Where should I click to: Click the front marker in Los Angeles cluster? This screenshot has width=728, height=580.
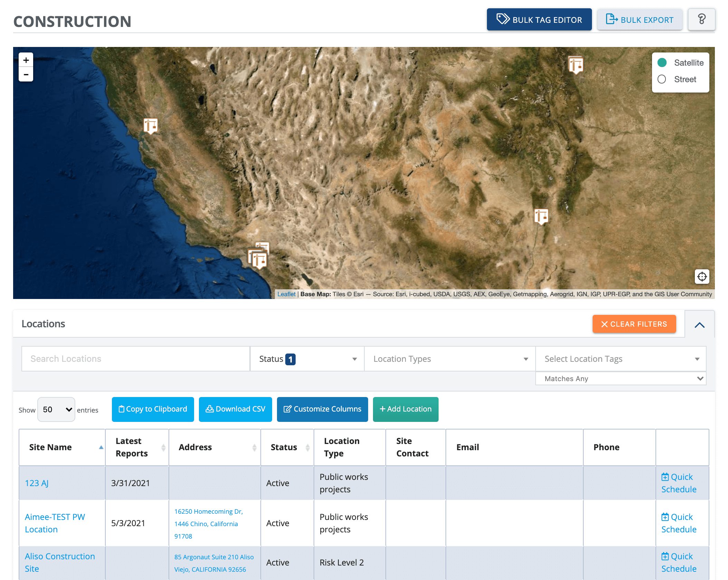[259, 261]
